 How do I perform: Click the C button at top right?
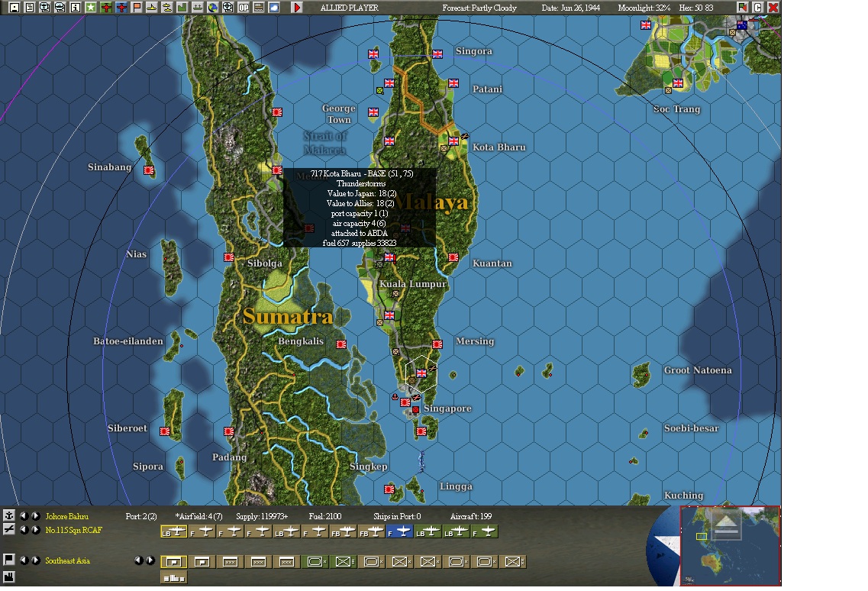click(758, 7)
